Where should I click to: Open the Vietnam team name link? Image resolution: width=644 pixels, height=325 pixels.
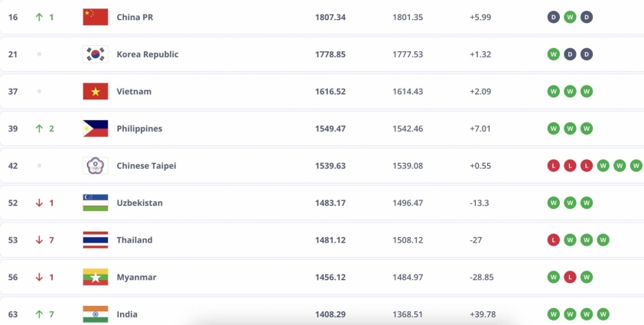pos(134,91)
